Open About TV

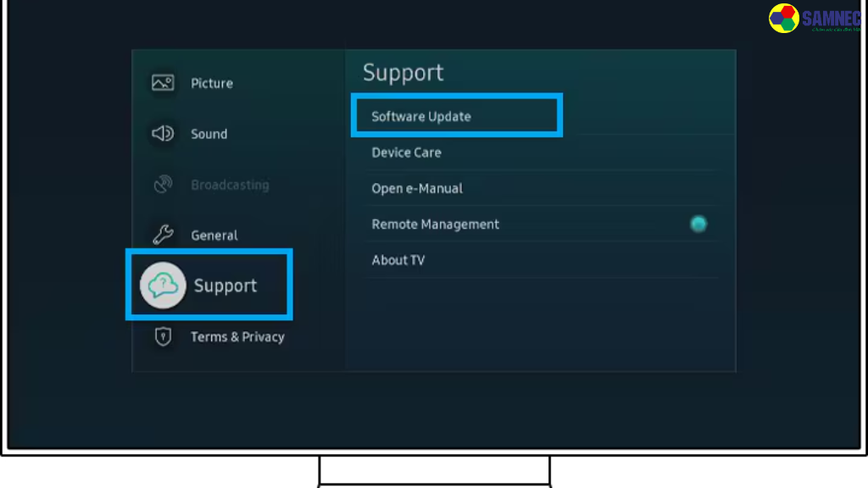pos(398,260)
